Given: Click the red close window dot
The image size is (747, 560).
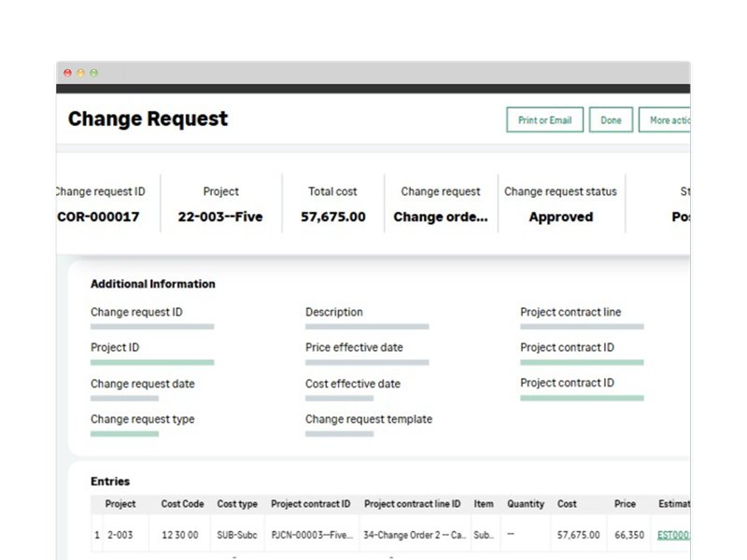Looking at the screenshot, I should (x=67, y=73).
